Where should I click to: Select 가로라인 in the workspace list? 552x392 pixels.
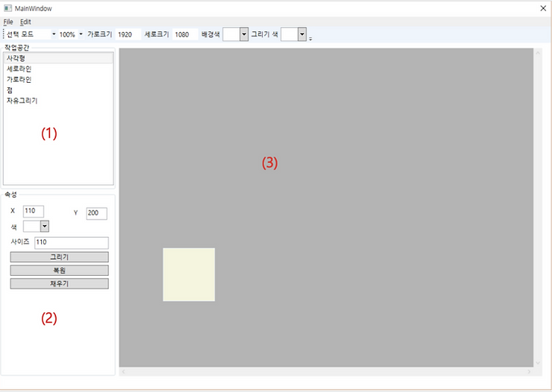[x=58, y=80]
